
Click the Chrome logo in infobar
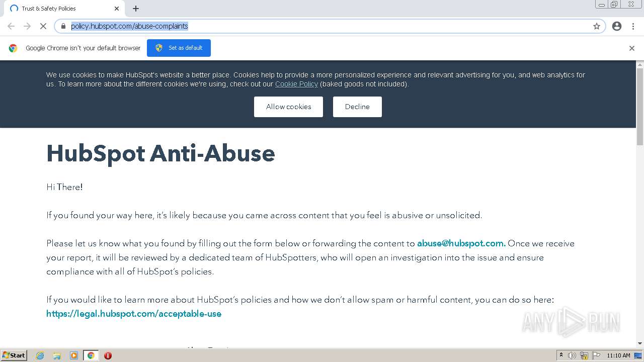(13, 48)
